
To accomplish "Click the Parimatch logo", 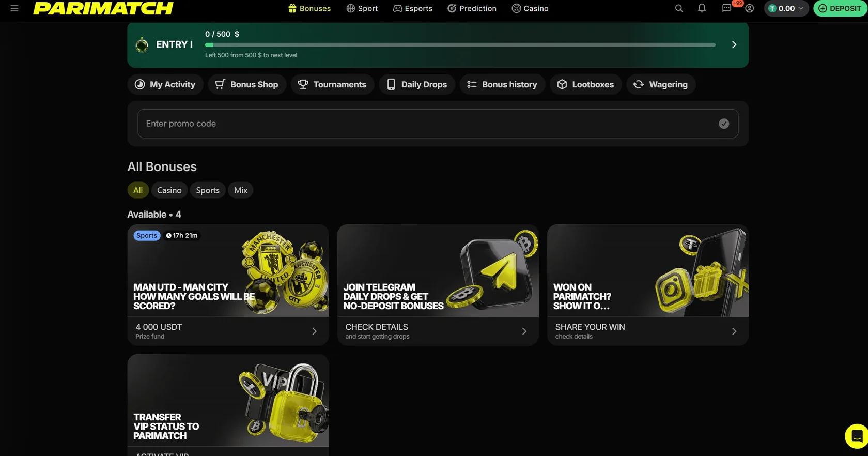I will (x=103, y=8).
